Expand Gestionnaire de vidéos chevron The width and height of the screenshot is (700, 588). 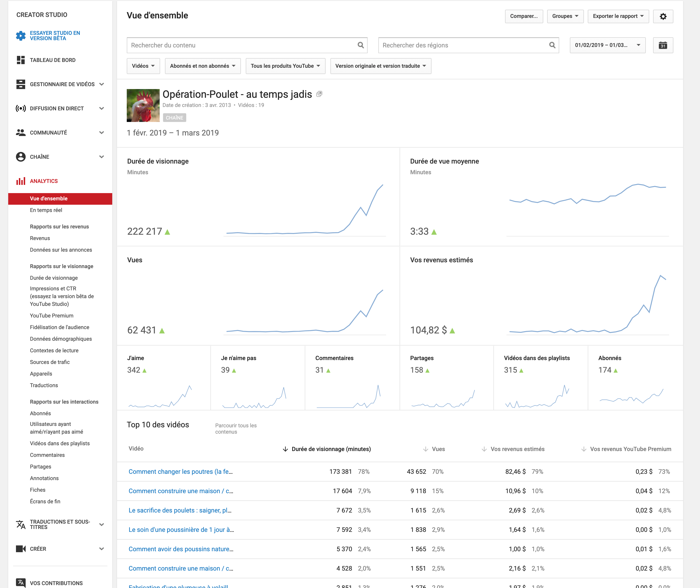tap(102, 84)
